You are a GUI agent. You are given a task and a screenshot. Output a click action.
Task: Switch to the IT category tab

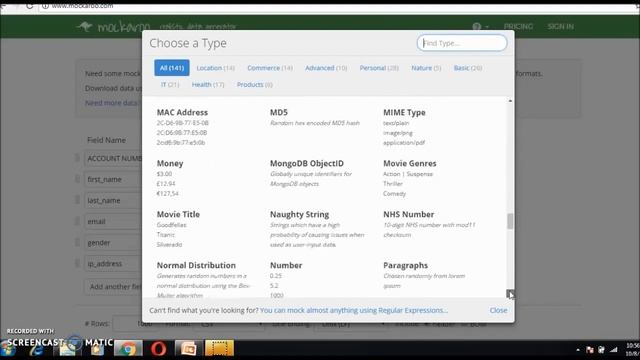170,84
